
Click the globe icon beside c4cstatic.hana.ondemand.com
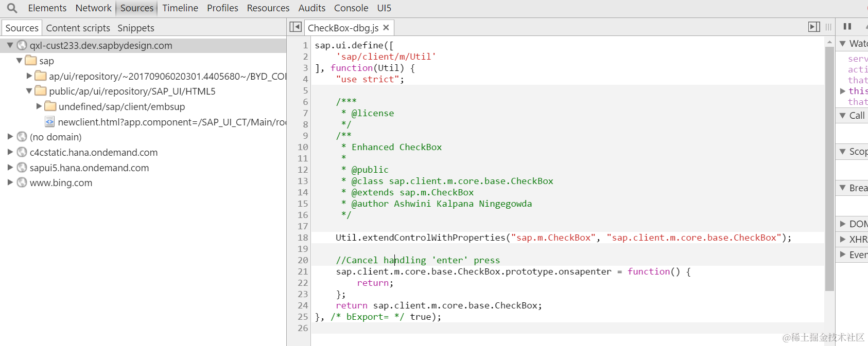[x=22, y=152]
